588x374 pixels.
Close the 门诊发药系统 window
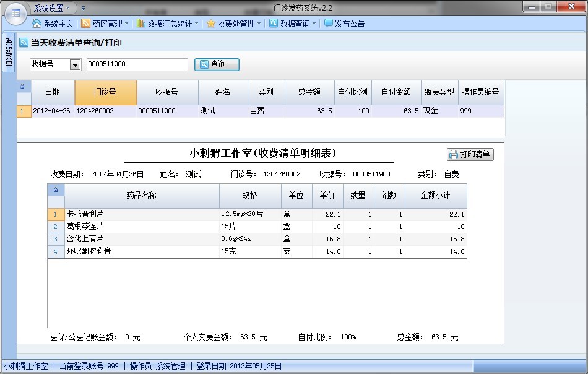click(571, 6)
